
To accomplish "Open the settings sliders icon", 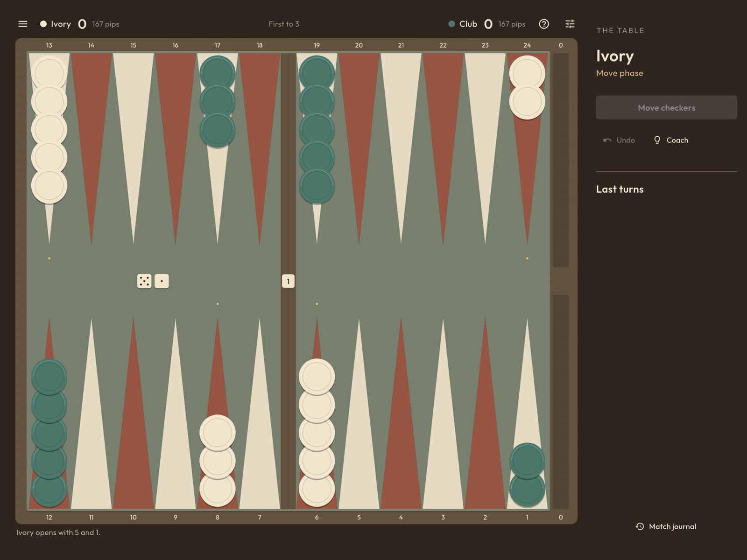I will click(570, 24).
